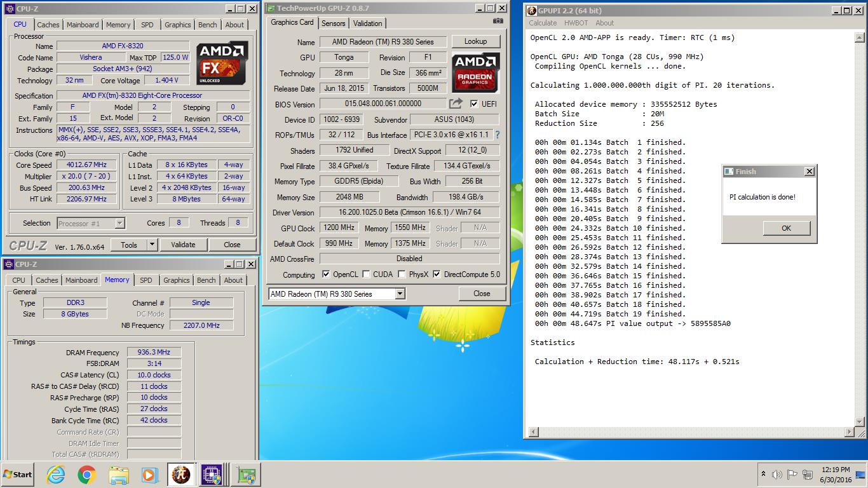The image size is (868, 488).
Task: Click the AMD CrossFire Disabled field
Action: point(409,259)
